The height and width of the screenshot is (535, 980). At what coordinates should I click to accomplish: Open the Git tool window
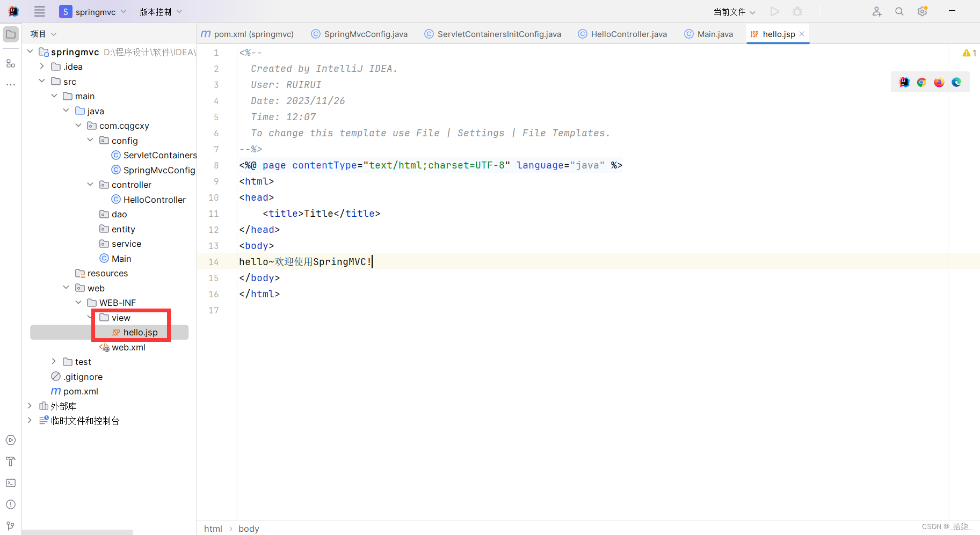click(x=10, y=526)
